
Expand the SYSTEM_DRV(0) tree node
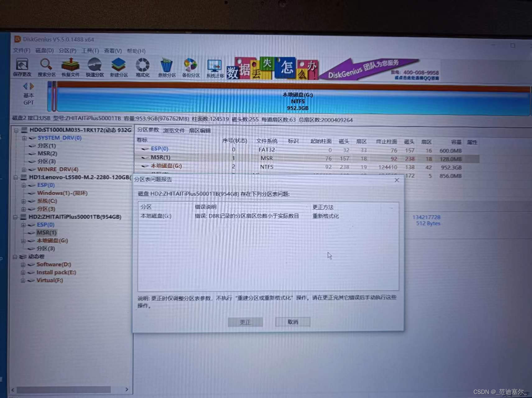point(24,138)
